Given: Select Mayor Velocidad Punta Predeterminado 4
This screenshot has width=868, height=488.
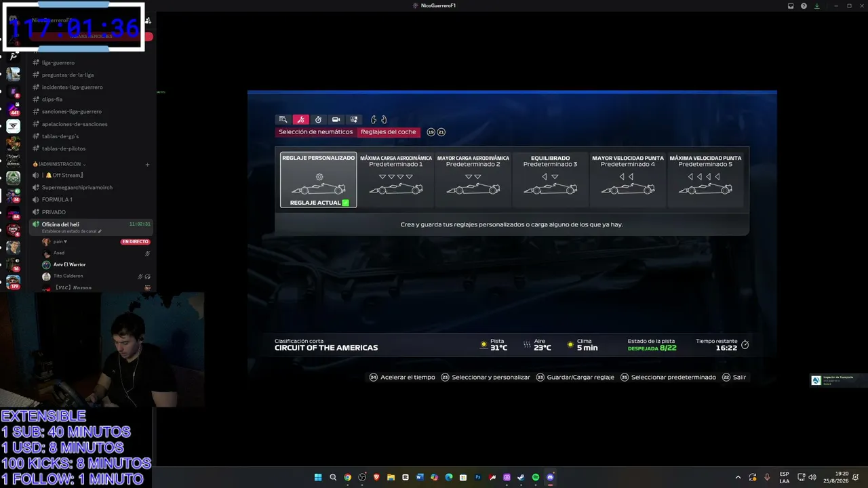Looking at the screenshot, I should pos(628,180).
